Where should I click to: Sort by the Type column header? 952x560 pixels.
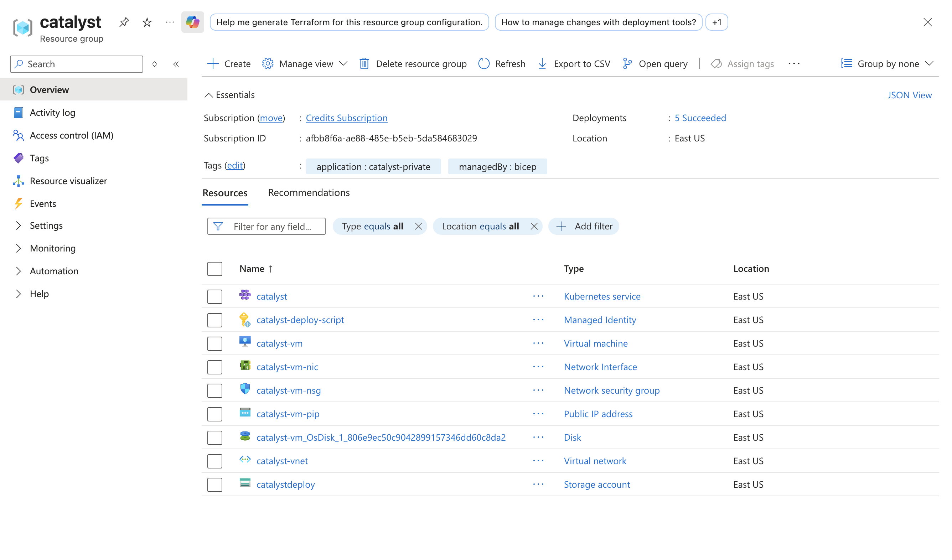coord(574,269)
